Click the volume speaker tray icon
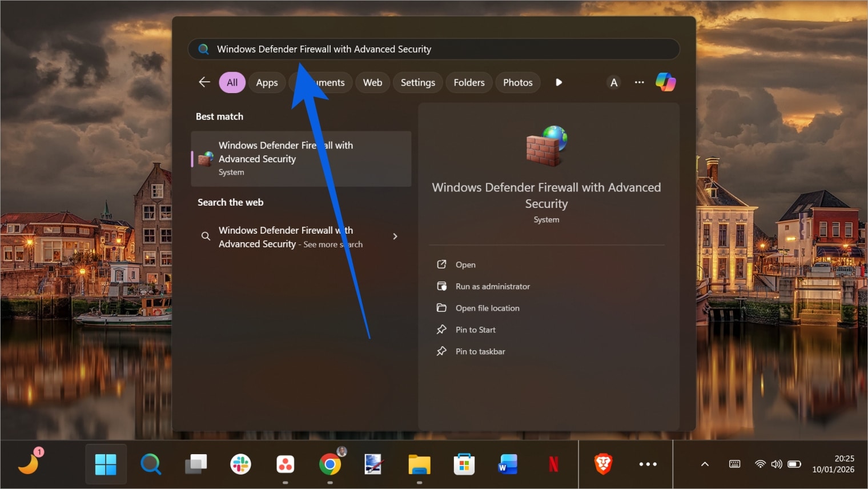Screen dimensions: 868x489 777,464
